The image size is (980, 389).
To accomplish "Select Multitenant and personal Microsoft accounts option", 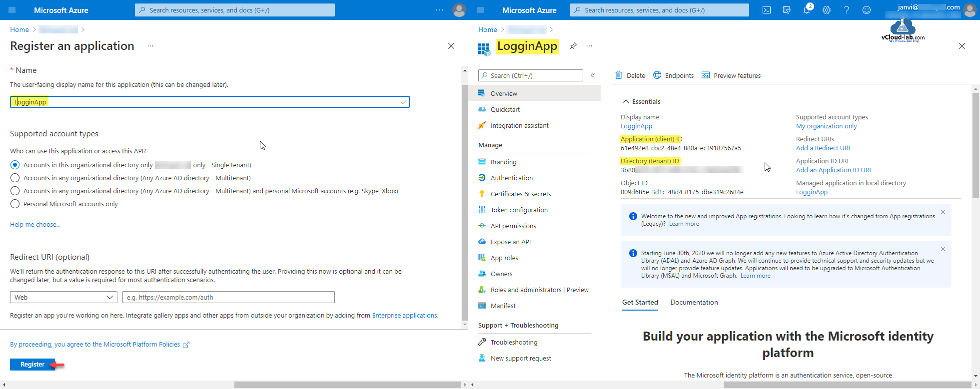I will [15, 191].
